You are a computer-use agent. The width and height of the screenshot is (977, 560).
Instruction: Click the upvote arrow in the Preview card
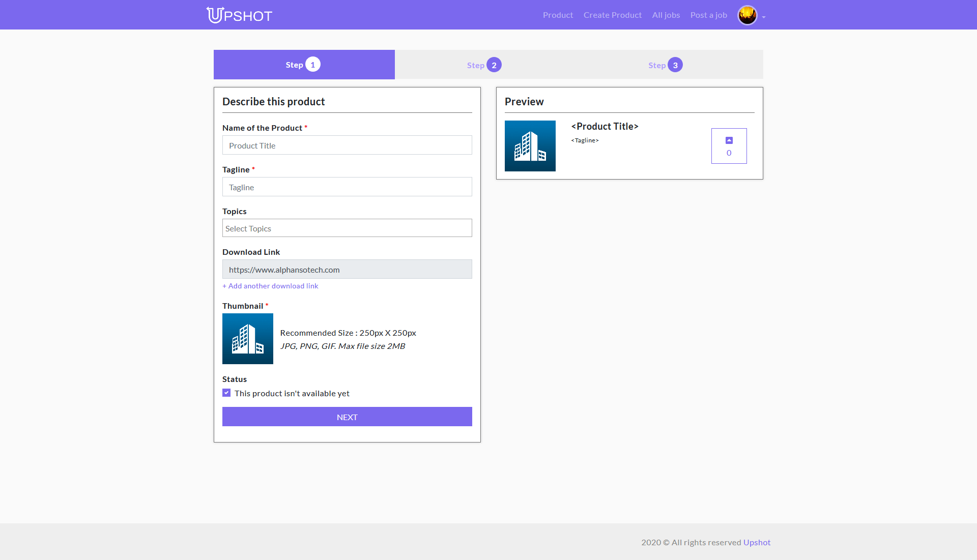point(729,139)
